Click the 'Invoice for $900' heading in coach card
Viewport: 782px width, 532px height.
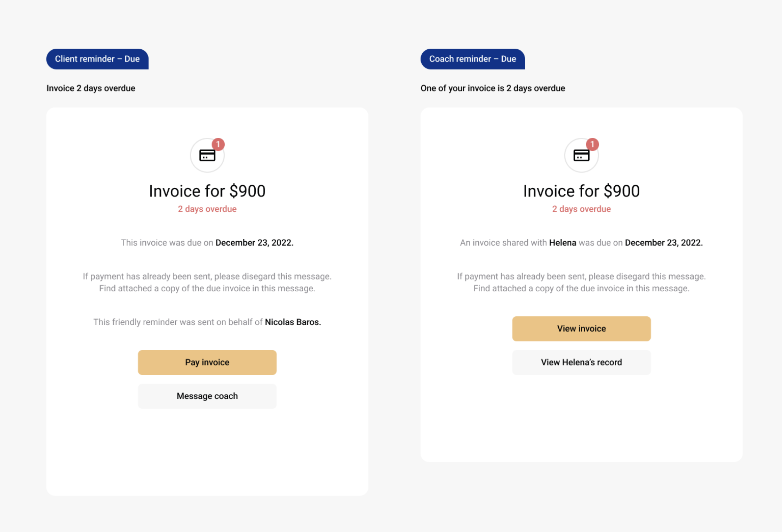pos(581,191)
